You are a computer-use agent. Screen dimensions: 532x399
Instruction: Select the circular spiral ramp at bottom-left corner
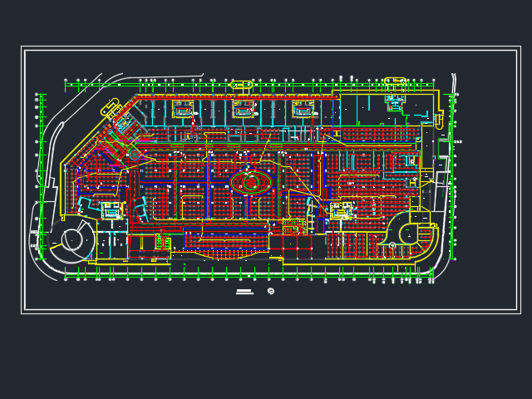pos(72,240)
